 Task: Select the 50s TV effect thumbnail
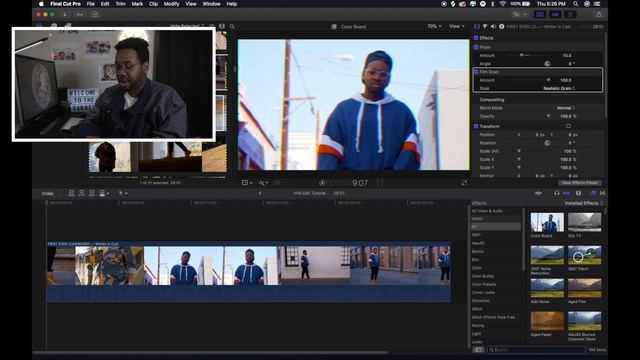pyautogui.click(x=584, y=222)
